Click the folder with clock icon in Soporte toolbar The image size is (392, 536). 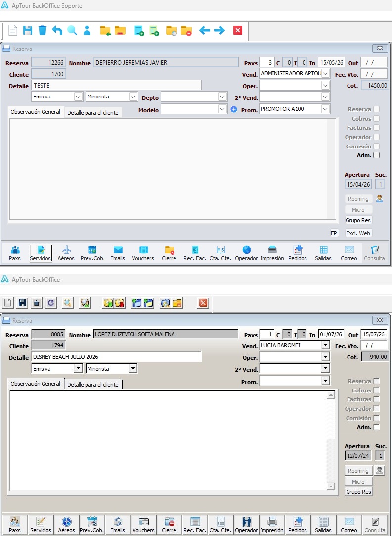pyautogui.click(x=172, y=31)
